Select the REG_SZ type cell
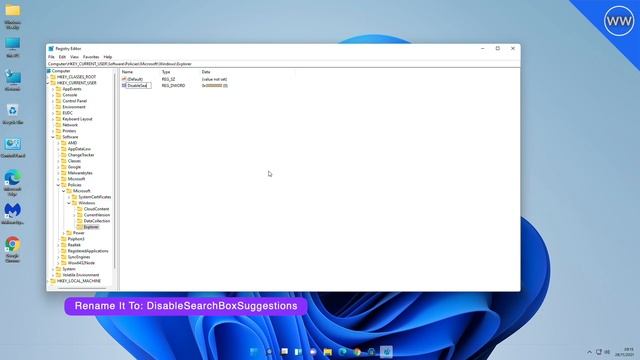Screen dimensions: 640x360 [169, 79]
